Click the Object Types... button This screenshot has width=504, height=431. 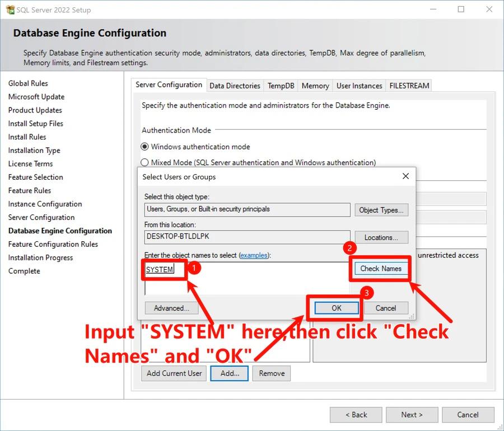tap(381, 210)
